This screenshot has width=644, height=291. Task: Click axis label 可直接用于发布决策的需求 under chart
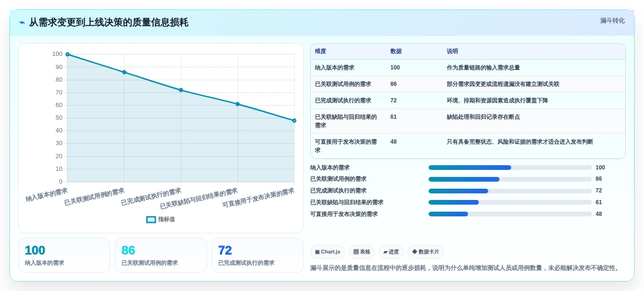pos(258,198)
